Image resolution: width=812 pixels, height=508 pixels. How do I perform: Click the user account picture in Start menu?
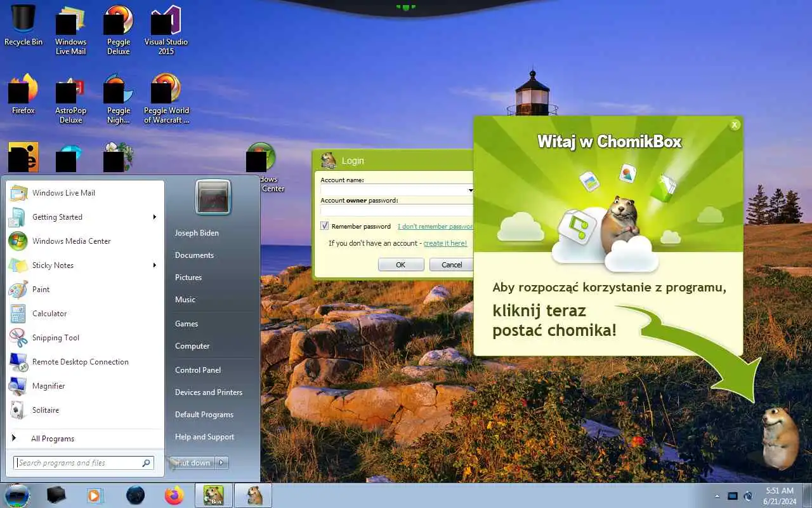[213, 197]
